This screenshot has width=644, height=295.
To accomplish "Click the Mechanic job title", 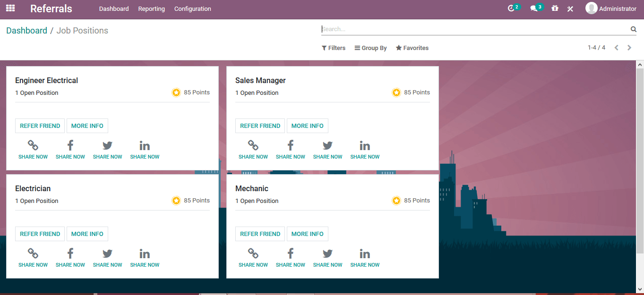I will 252,189.
